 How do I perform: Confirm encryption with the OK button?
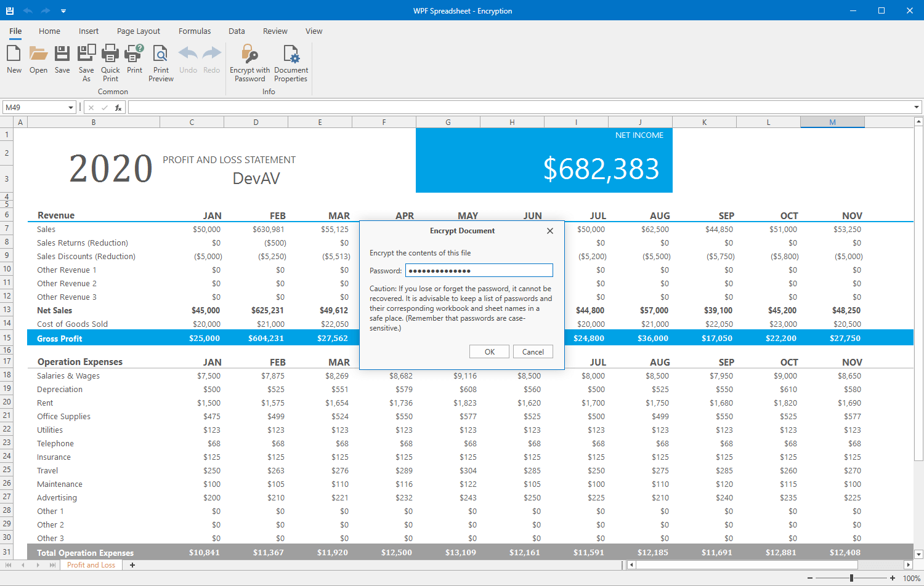coord(489,352)
